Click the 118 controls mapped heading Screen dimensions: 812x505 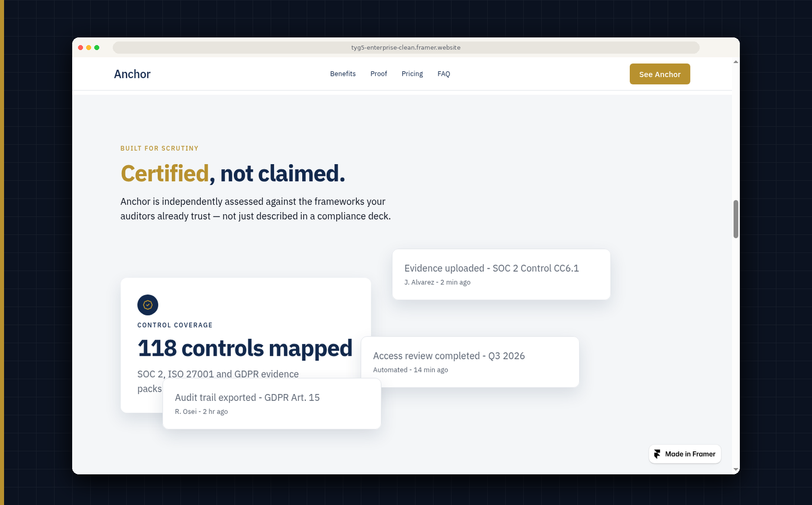coord(245,348)
